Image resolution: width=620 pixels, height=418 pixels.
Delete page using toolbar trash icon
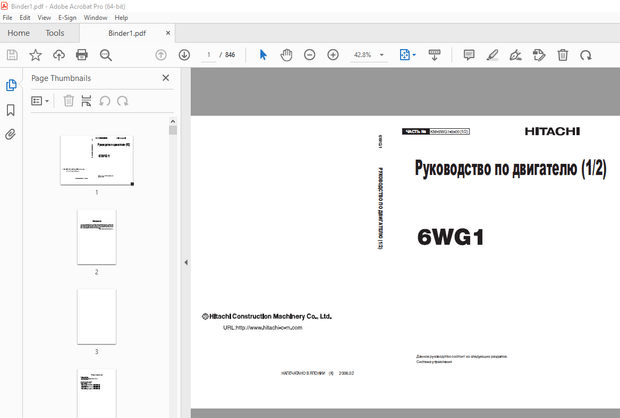(563, 55)
